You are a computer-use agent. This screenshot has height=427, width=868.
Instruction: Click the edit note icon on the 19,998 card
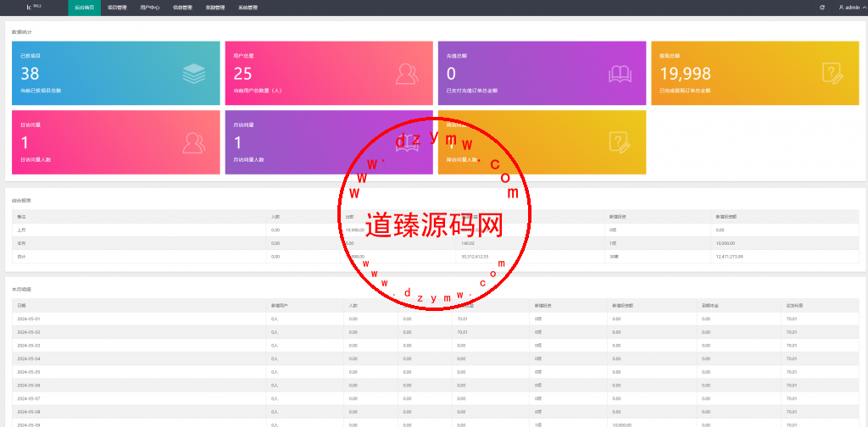(833, 74)
